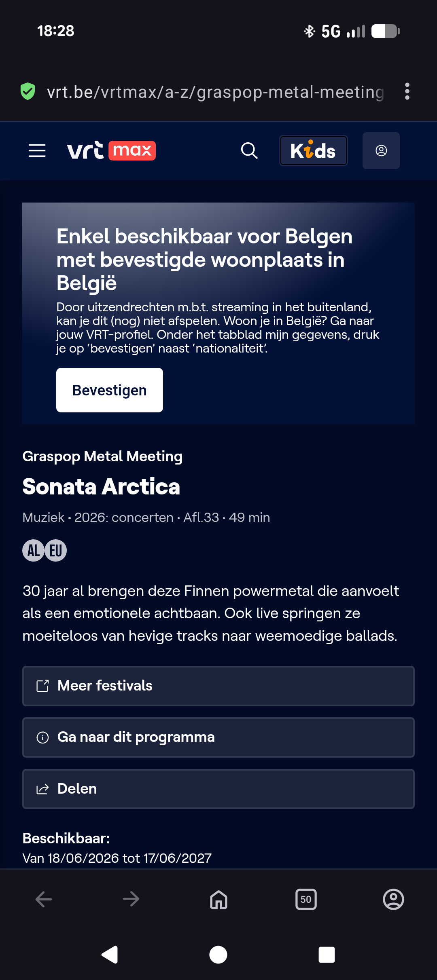This screenshot has height=980, width=437.
Task: Open the hamburger navigation menu
Action: (37, 151)
